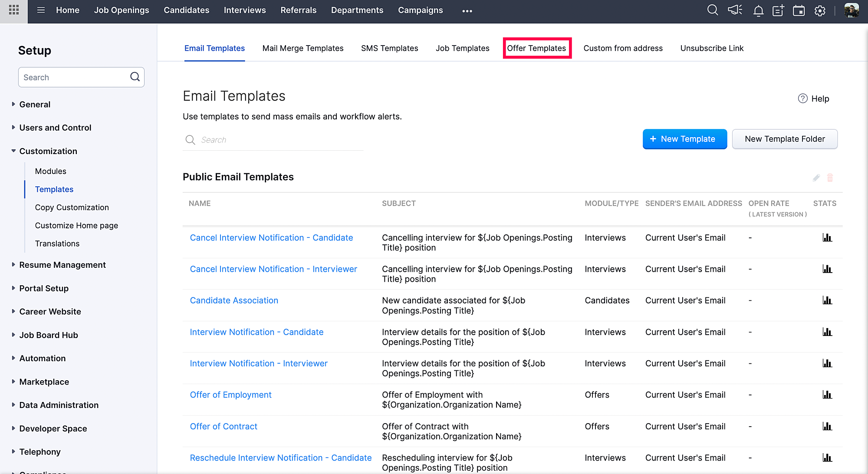Click the calendar icon in top bar
The width and height of the screenshot is (868, 474).
point(799,10)
